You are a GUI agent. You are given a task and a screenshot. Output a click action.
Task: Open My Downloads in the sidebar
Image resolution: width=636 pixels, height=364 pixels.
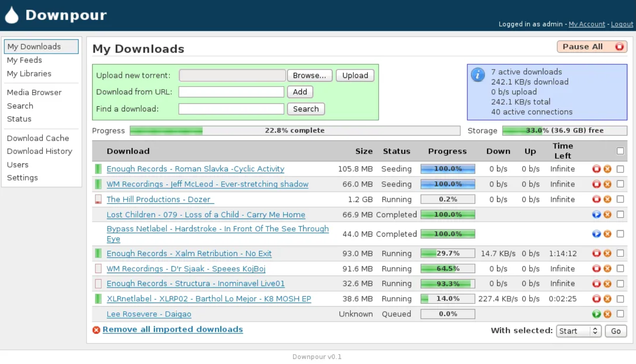41,46
